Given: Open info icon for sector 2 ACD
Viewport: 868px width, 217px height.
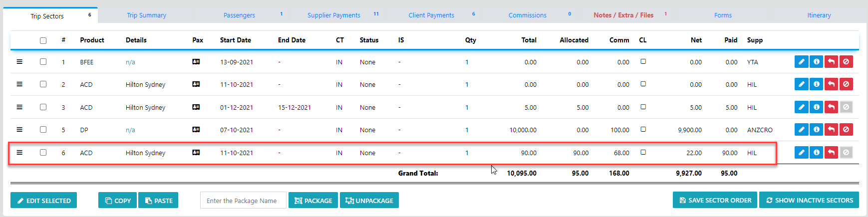Looking at the screenshot, I should 816,84.
